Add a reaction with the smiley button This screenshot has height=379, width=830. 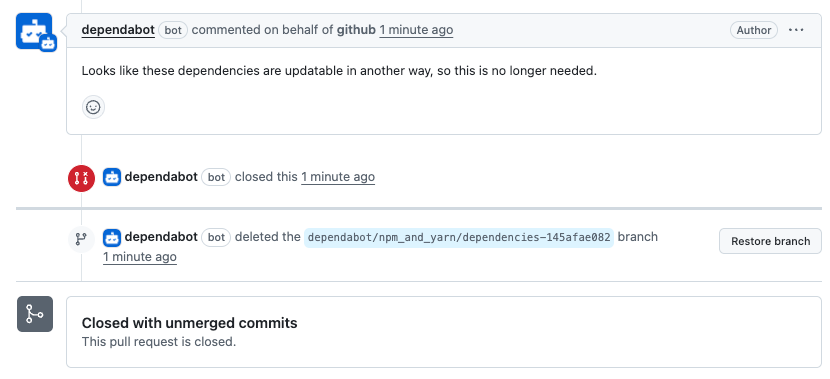click(93, 107)
